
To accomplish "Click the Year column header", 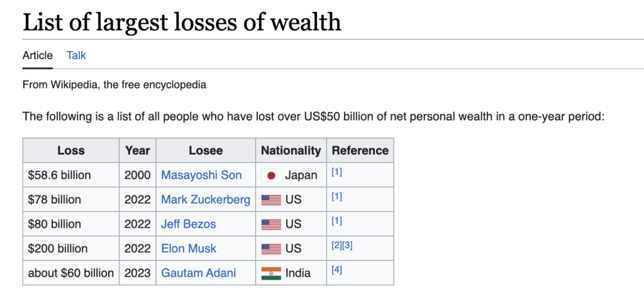I will [x=138, y=151].
